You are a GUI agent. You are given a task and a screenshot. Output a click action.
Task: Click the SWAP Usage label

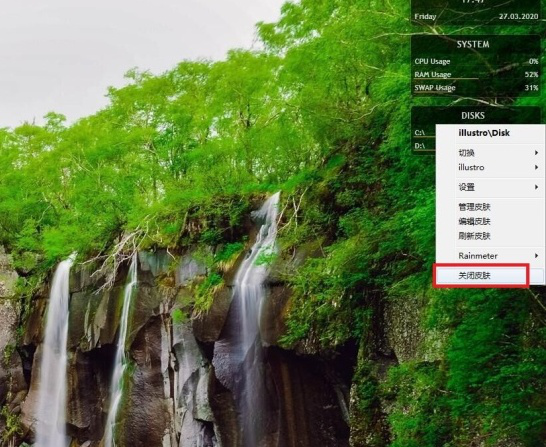point(435,88)
